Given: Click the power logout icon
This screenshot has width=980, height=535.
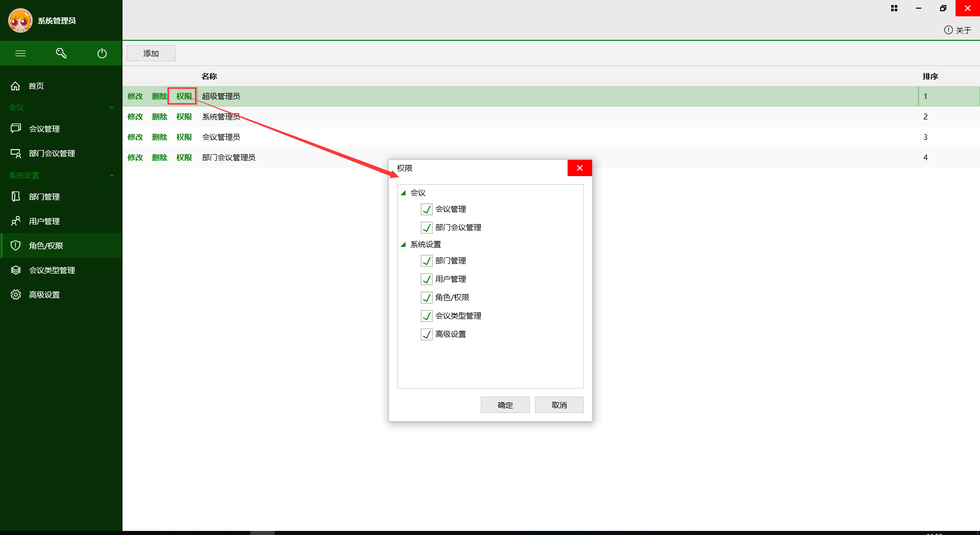Looking at the screenshot, I should pos(102,53).
